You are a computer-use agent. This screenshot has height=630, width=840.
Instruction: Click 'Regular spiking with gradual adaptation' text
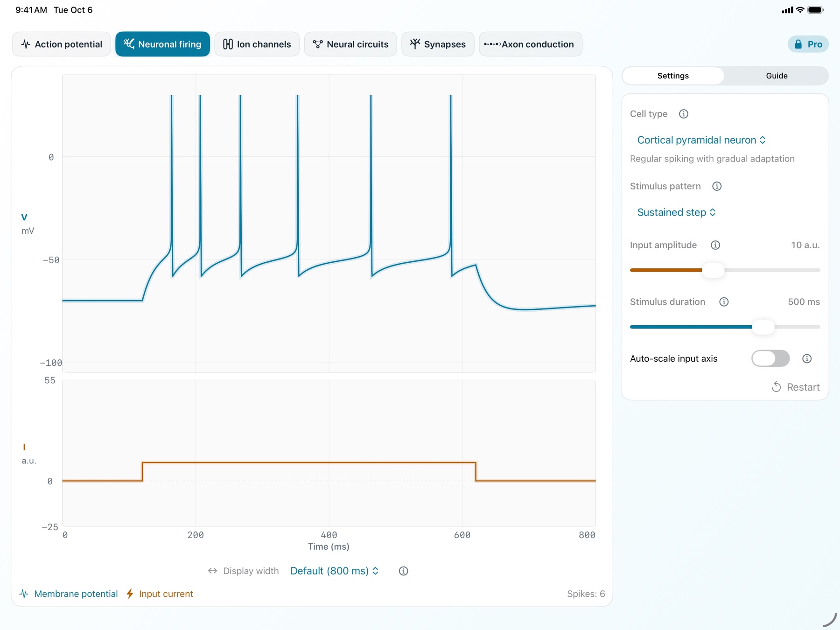[712, 159]
